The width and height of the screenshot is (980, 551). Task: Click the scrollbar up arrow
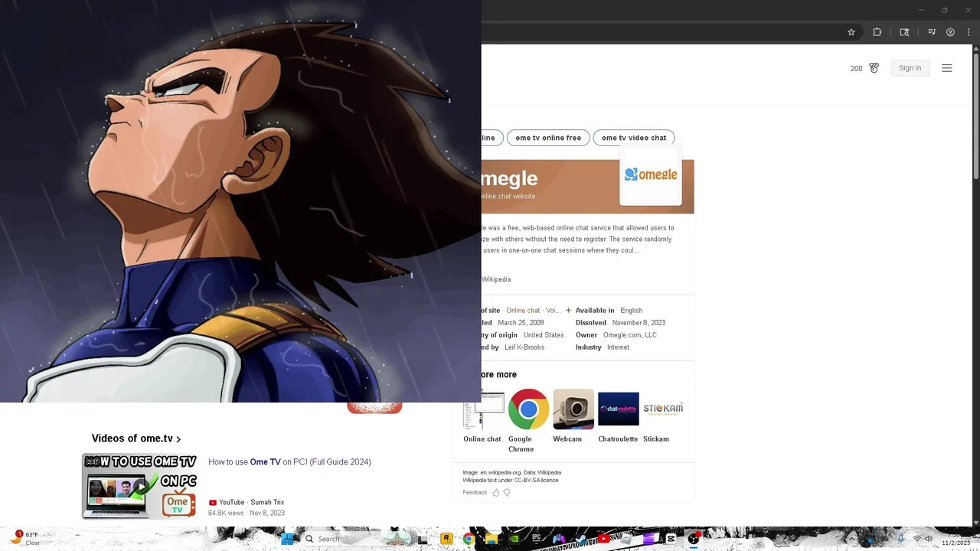click(975, 49)
